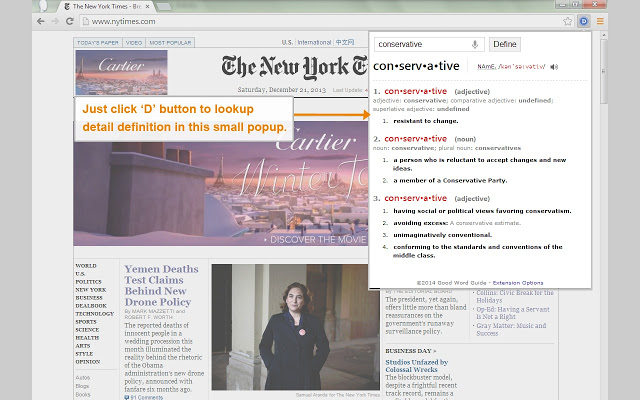Open SCIENCE section
Image resolution: width=640 pixels, height=400 pixels.
[87, 330]
